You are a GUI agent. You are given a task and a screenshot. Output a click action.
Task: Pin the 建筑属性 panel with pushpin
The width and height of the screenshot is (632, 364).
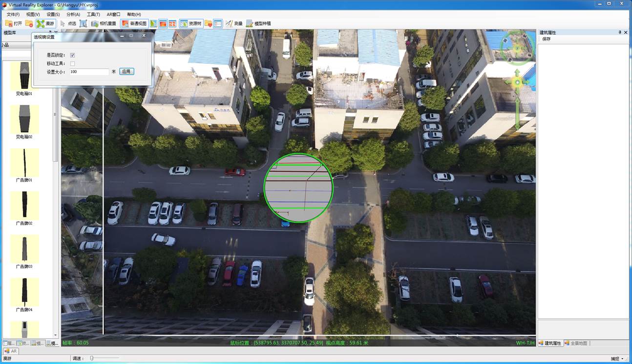coord(620,32)
